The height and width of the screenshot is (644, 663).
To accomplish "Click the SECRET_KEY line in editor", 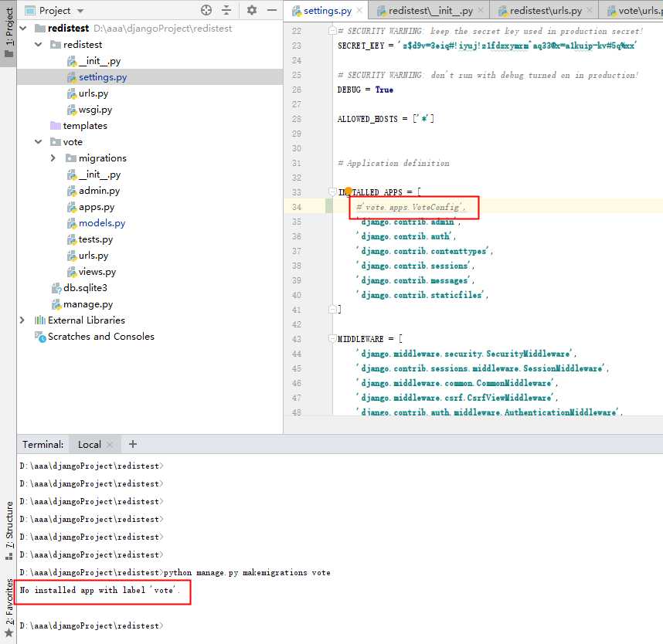I will (487, 46).
